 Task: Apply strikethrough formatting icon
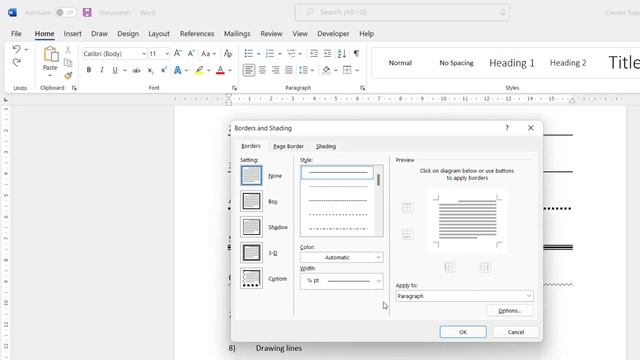pos(137,70)
